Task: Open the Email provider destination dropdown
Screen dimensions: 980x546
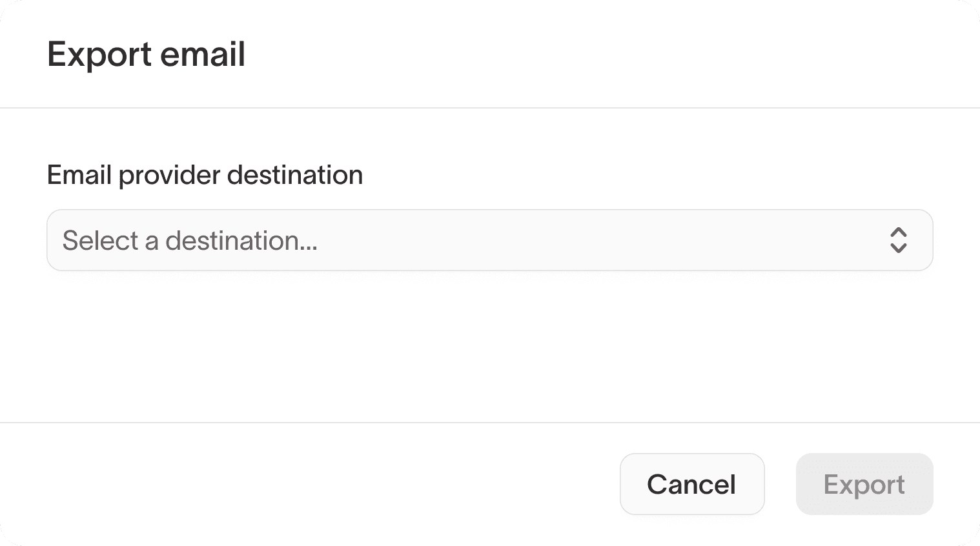Action: coord(489,240)
